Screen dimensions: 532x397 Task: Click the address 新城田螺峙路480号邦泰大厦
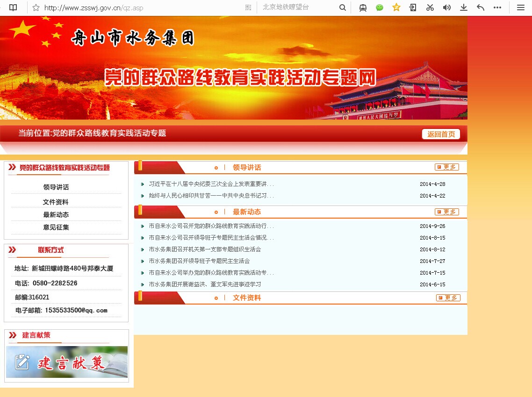tap(72, 269)
